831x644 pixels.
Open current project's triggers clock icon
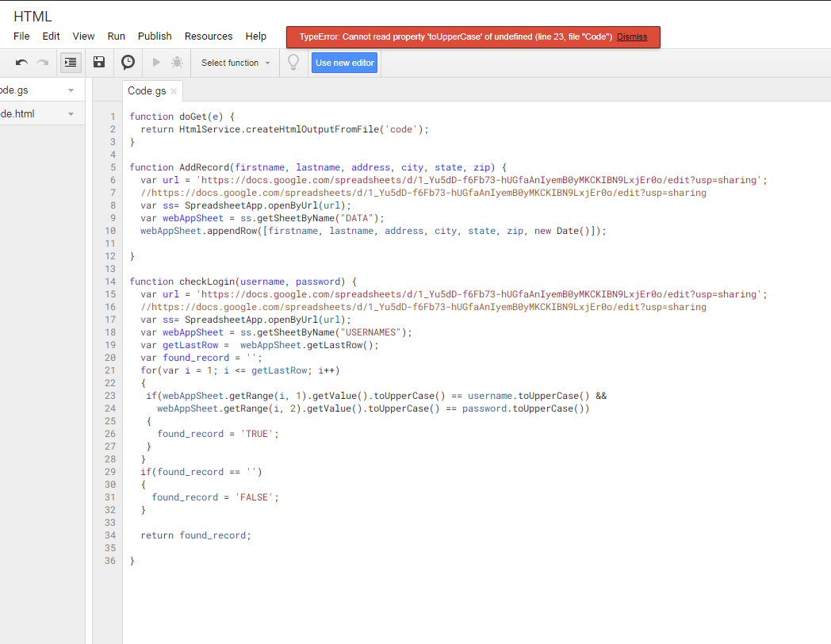point(128,63)
